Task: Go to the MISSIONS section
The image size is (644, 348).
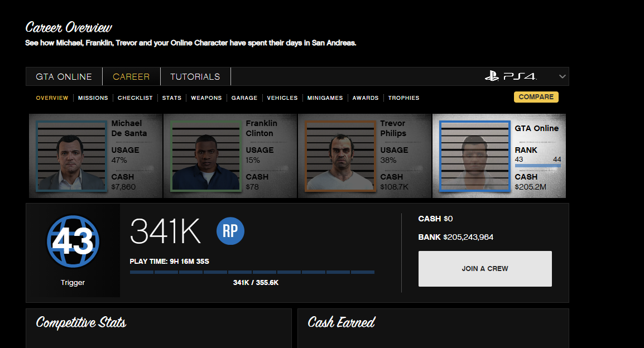Action: point(93,98)
